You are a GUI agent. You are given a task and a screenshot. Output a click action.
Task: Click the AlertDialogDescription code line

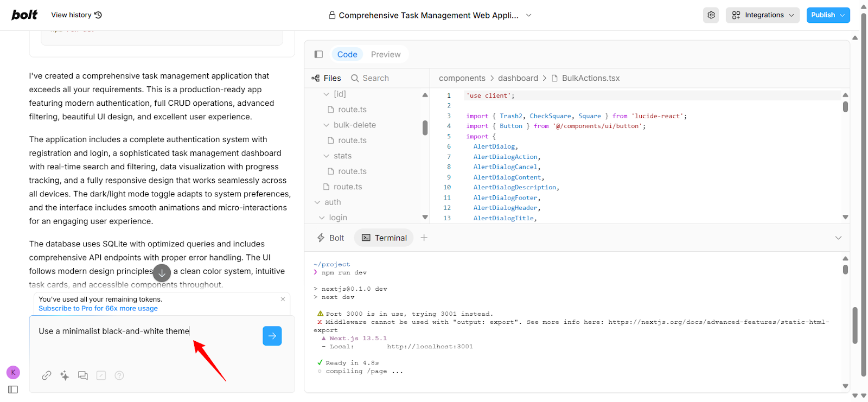[516, 187]
